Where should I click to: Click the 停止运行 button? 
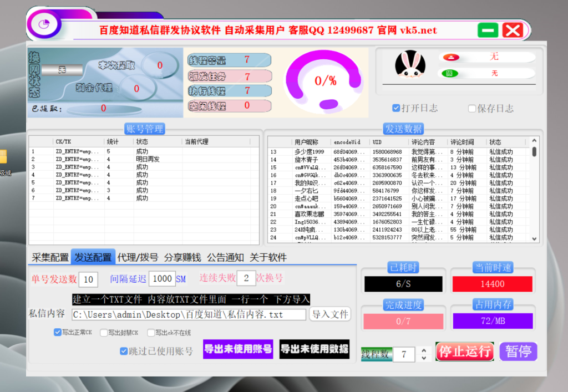pos(465,351)
